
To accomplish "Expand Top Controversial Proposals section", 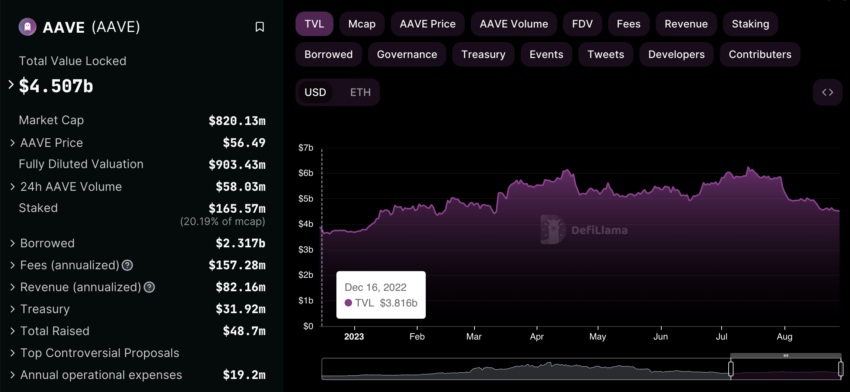I will click(x=12, y=353).
